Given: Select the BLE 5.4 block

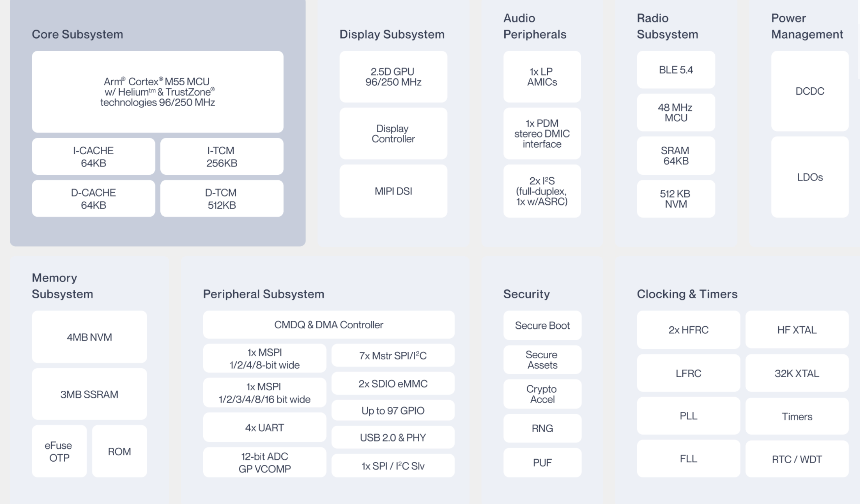Looking at the screenshot, I should [676, 70].
